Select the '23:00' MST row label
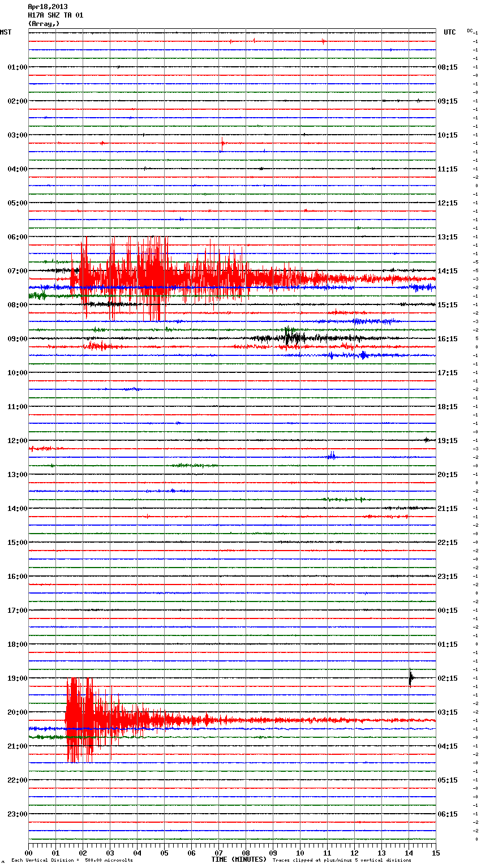 (18, 814)
